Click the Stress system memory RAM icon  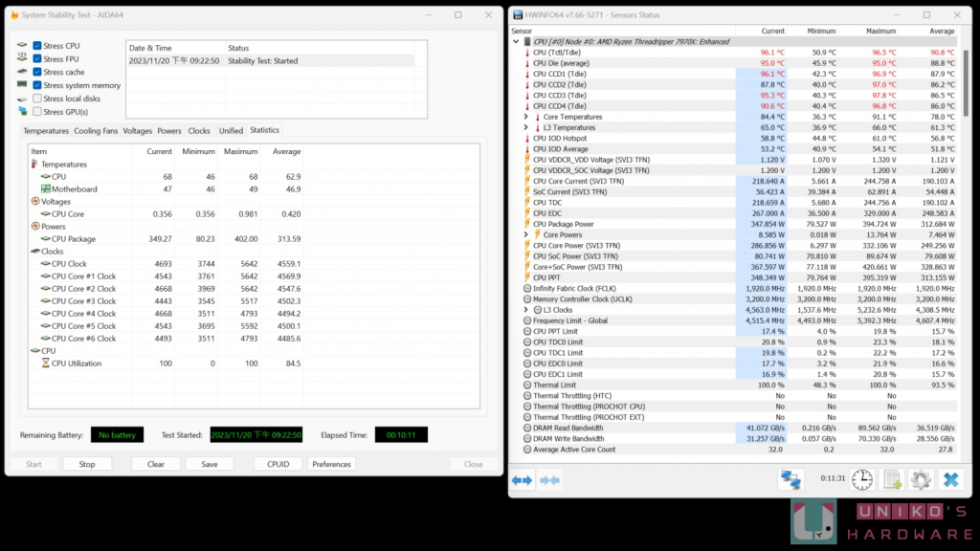click(23, 85)
